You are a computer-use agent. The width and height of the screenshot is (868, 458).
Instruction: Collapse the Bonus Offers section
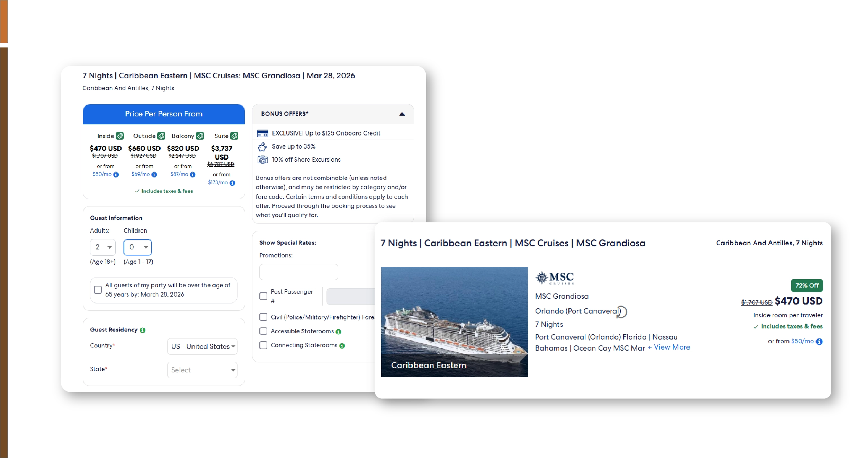click(x=402, y=114)
